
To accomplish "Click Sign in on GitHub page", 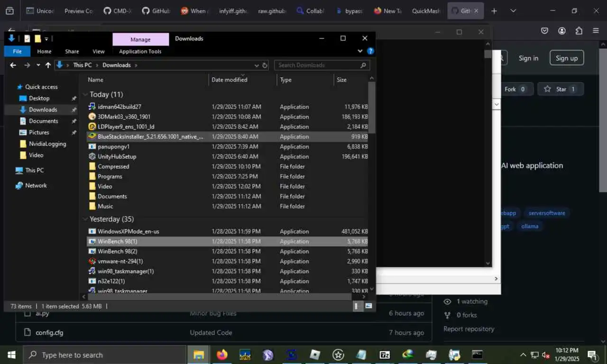I will (x=528, y=58).
